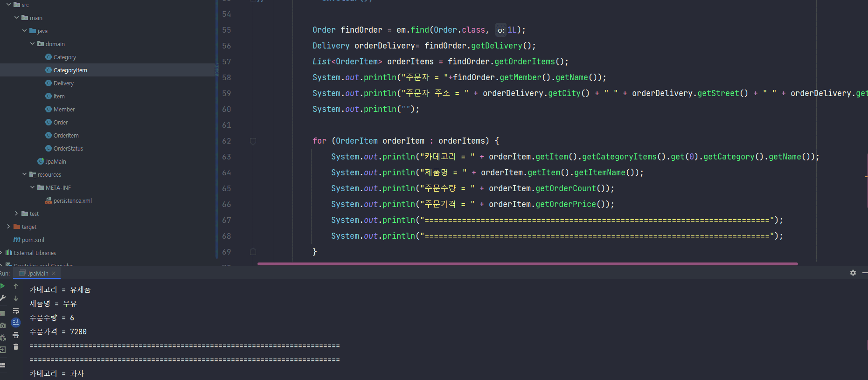
Task: Collapse the java folder
Action: click(x=24, y=31)
